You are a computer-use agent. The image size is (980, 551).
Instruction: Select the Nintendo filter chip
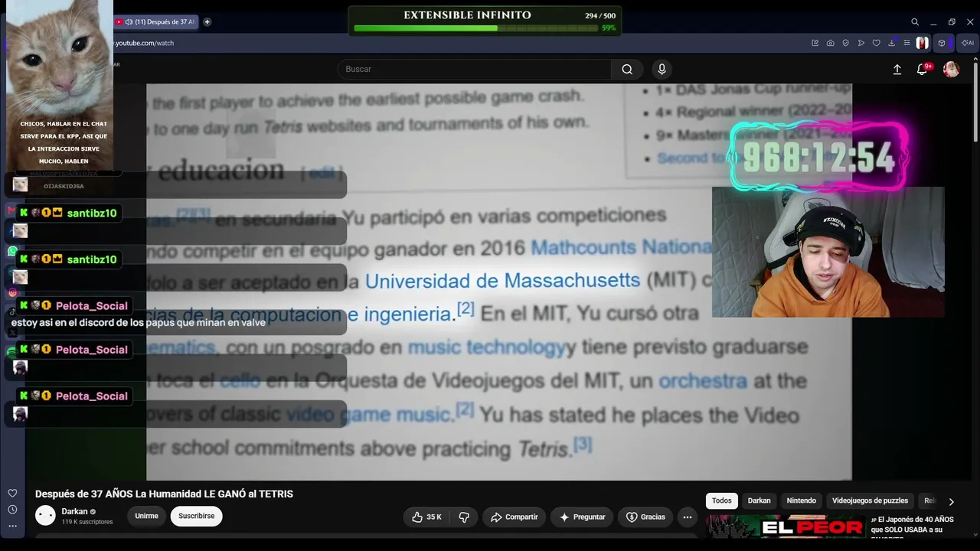pos(802,500)
